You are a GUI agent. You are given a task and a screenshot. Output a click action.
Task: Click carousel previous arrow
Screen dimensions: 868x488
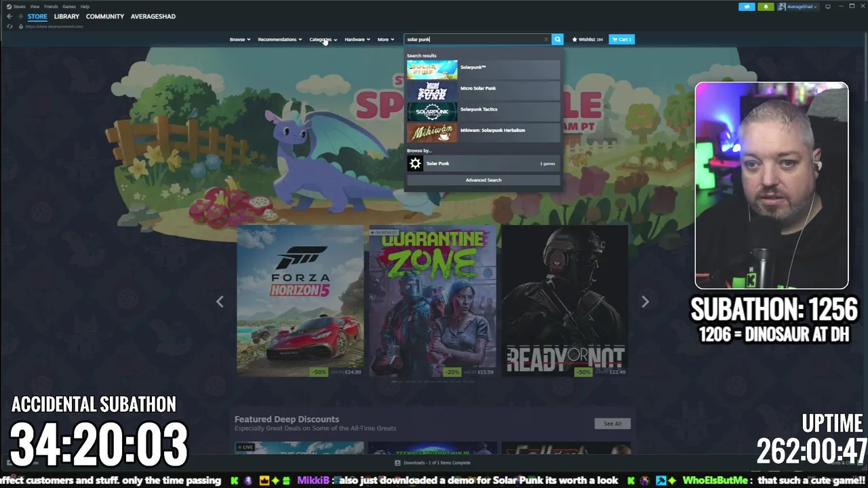pyautogui.click(x=220, y=302)
